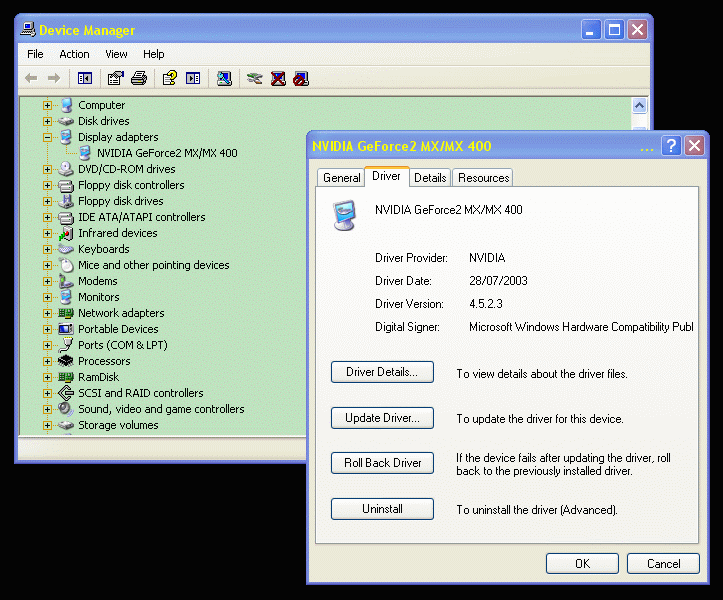This screenshot has height=600, width=723.
Task: Select NVIDIA GeForce2 MX/MX 400 tree item
Action: tap(167, 153)
